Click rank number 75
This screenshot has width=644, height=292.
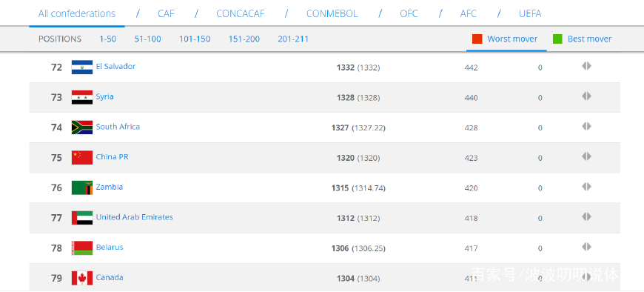[56, 158]
